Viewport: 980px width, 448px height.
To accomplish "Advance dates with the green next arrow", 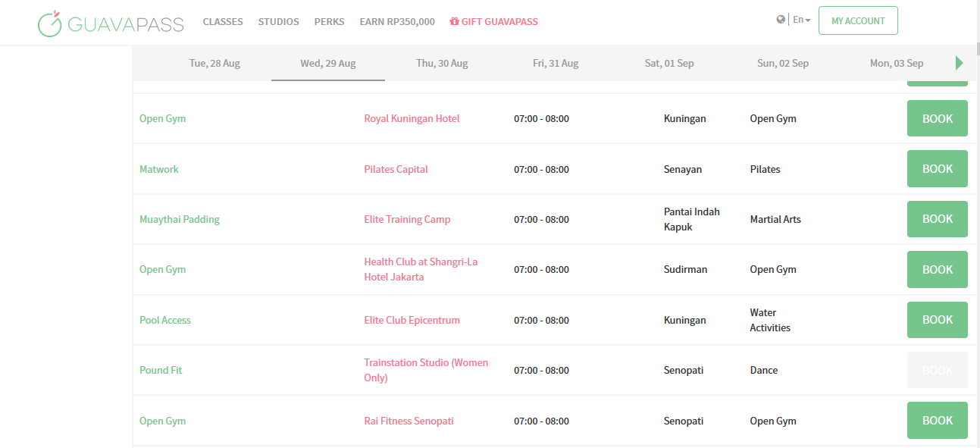I will (x=960, y=63).
